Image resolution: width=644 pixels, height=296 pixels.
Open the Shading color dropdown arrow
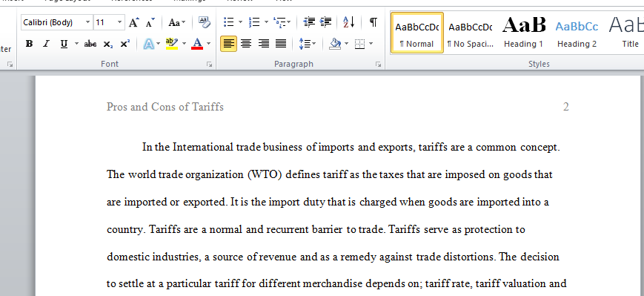pyautogui.click(x=346, y=44)
